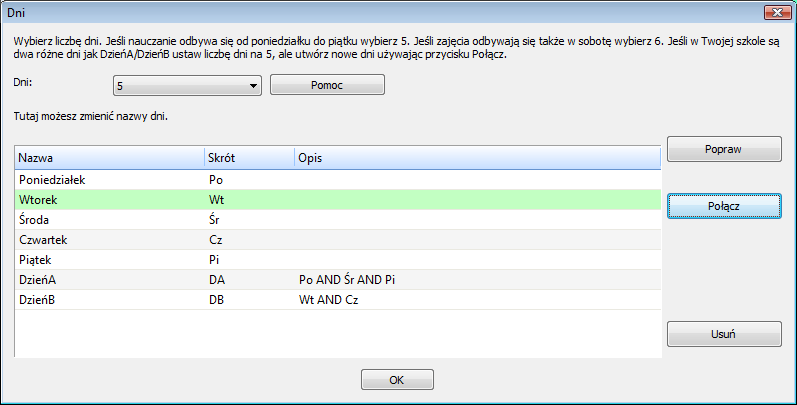The height and width of the screenshot is (405, 797).
Task: Sort by the Nazwa column header
Action: 109,158
